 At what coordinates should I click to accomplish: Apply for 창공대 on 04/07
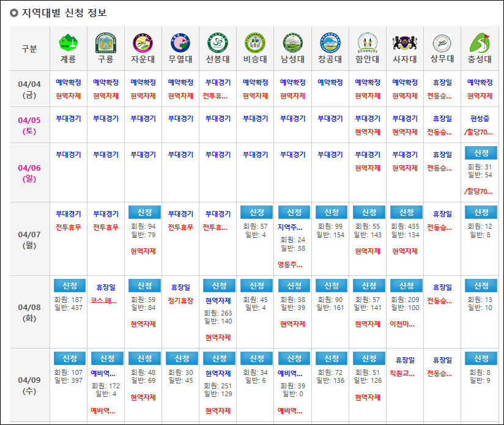(x=332, y=212)
